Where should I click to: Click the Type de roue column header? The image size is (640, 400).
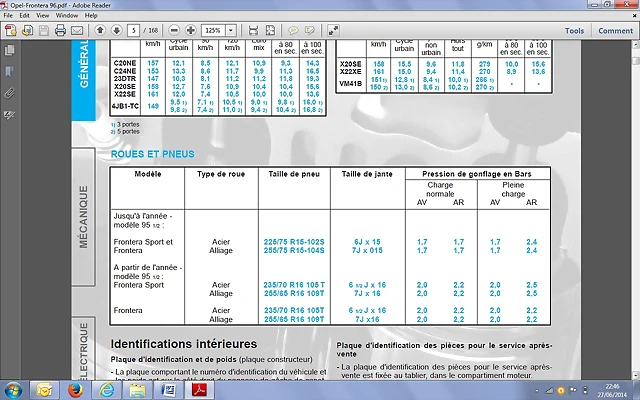221,174
